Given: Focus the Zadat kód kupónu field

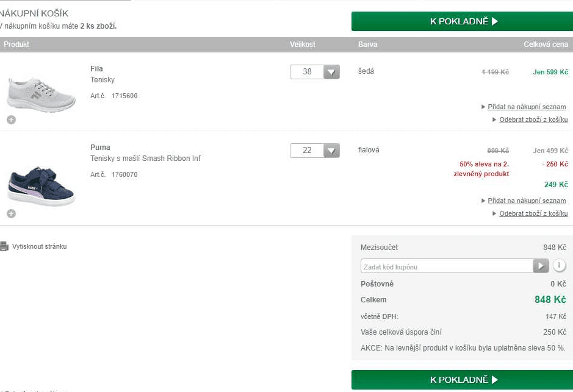Looking at the screenshot, I should (x=447, y=266).
